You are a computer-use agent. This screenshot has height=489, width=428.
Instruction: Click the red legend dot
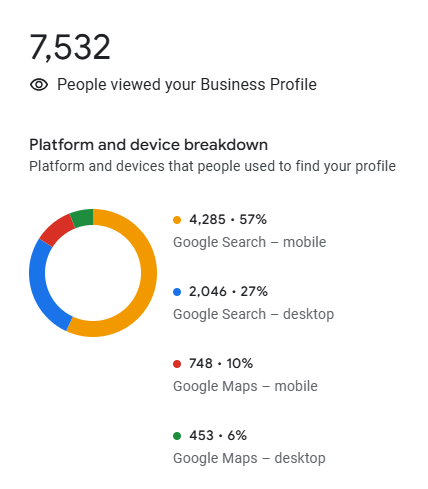(x=177, y=364)
